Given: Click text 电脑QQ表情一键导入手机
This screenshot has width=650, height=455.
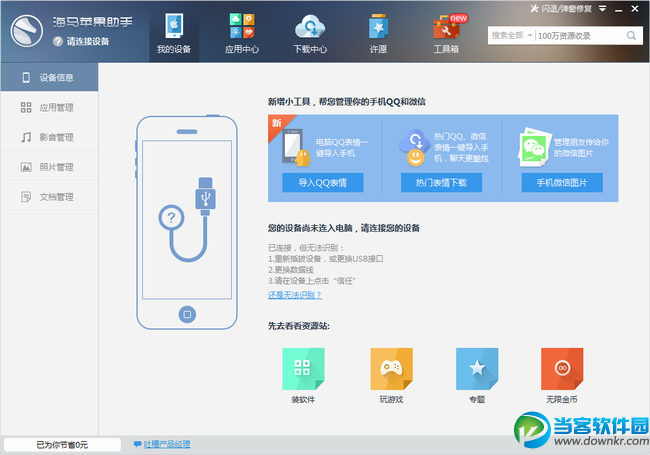Looking at the screenshot, I should 342,148.
